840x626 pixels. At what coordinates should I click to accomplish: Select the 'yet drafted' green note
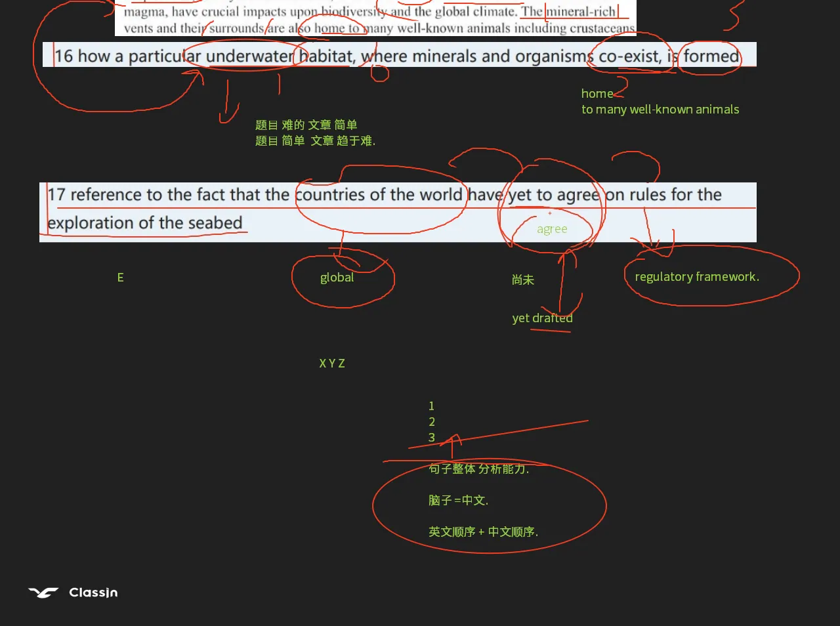(542, 318)
